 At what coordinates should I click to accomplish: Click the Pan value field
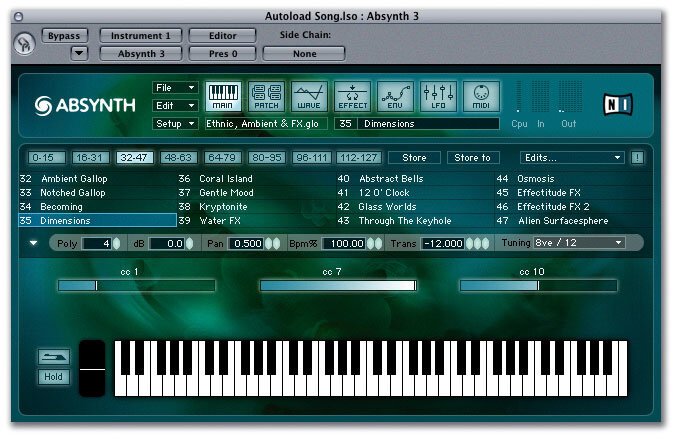[246, 243]
